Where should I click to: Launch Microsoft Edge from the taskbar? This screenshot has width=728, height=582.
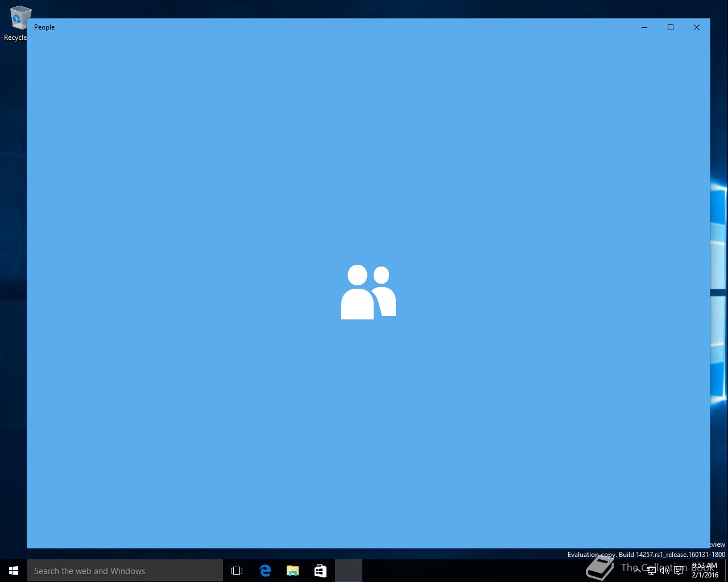[x=265, y=571]
